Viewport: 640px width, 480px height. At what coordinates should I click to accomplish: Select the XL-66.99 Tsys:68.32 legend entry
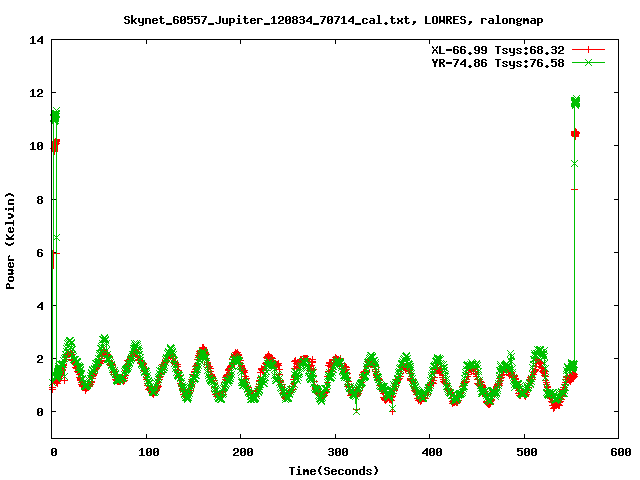pos(498,50)
